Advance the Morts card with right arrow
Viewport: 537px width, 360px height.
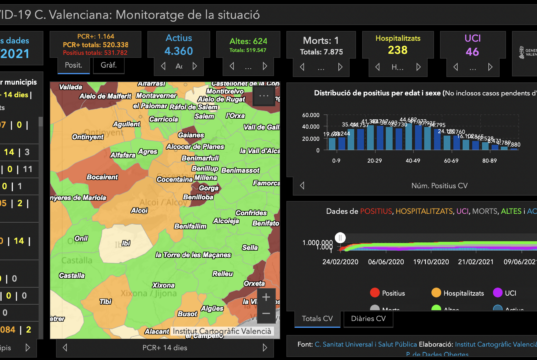340,67
